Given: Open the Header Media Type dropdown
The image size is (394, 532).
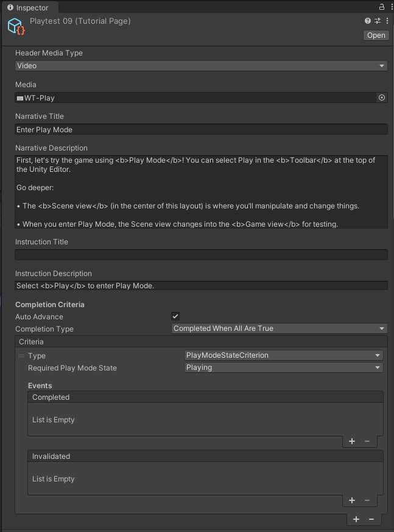Looking at the screenshot, I should [201, 65].
